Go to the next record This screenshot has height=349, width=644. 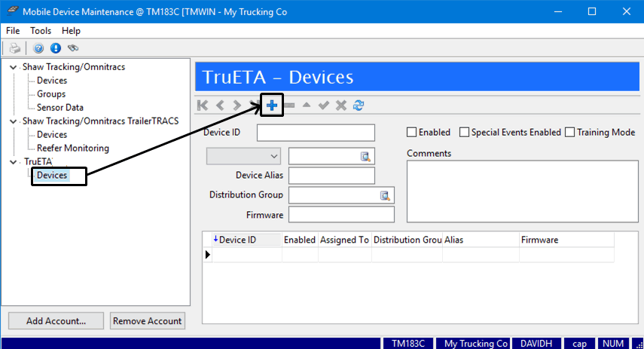point(237,106)
